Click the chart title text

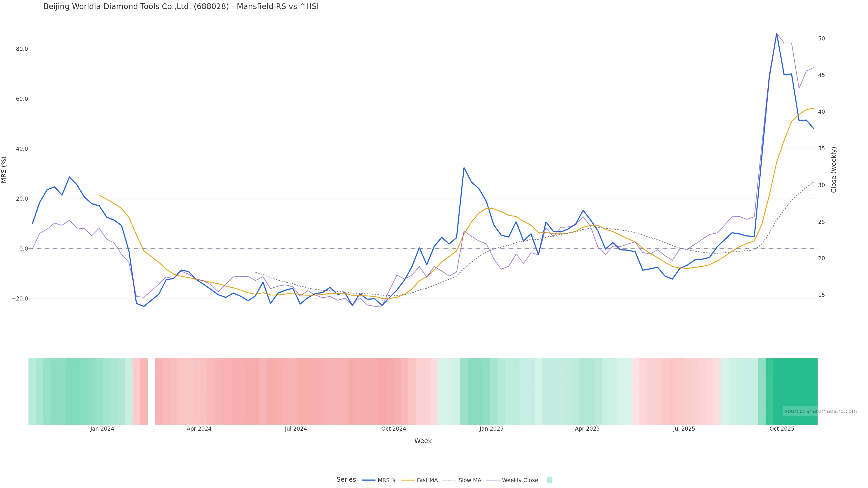tap(181, 7)
